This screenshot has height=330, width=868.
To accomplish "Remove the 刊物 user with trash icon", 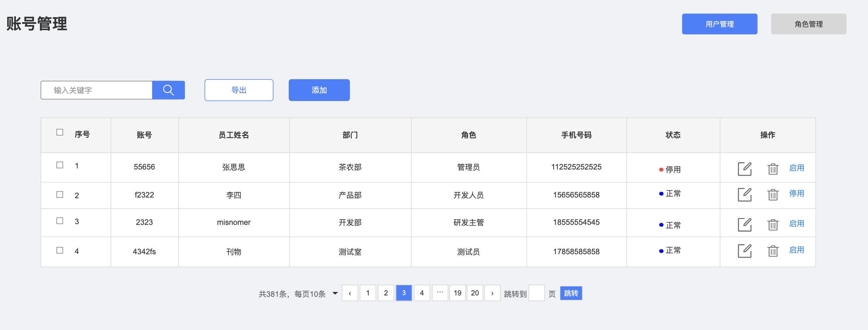I will (773, 251).
